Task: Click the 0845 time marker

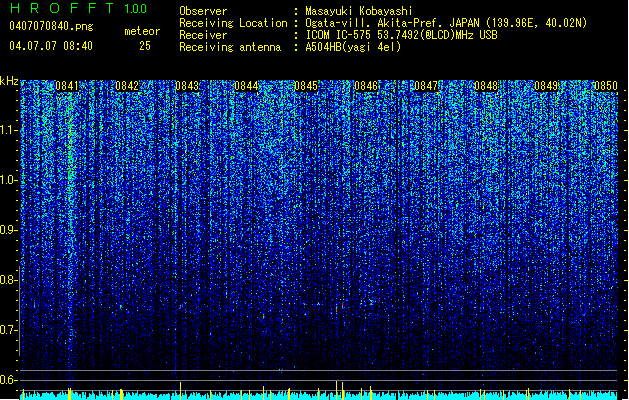Action: (x=306, y=86)
